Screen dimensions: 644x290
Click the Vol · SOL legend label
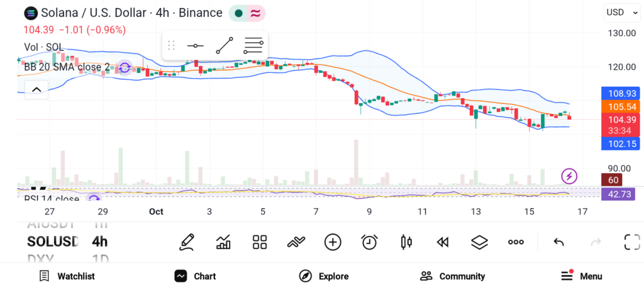[44, 47]
